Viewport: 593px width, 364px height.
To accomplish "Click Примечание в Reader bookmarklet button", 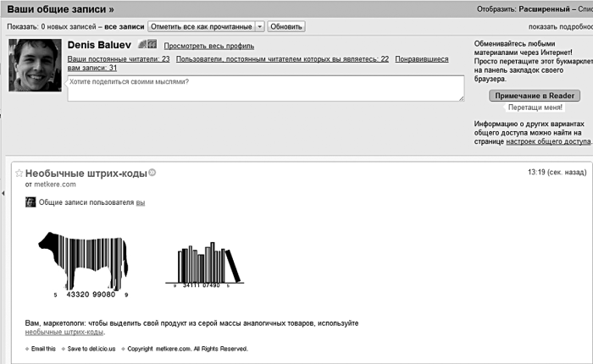I will pyautogui.click(x=535, y=96).
